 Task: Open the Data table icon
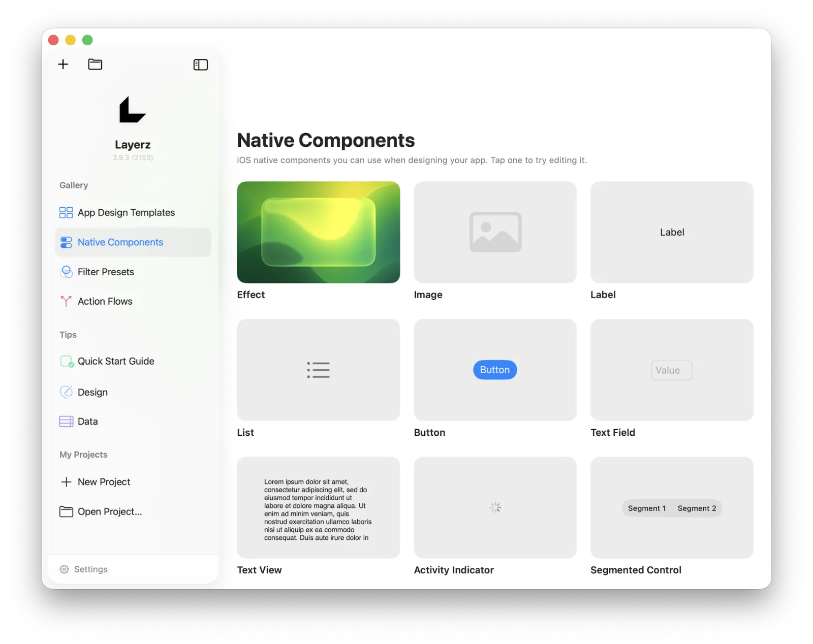66,422
